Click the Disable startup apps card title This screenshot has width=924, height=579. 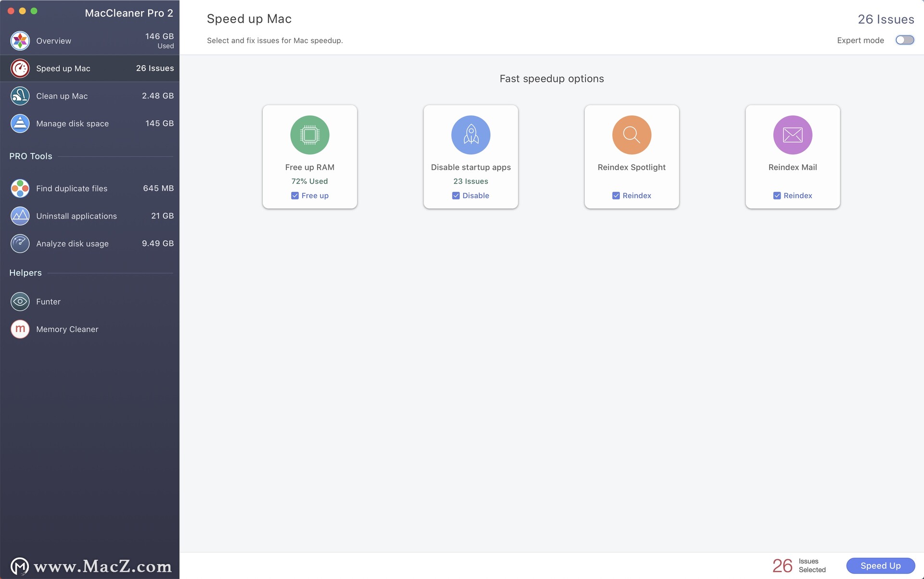(x=471, y=167)
